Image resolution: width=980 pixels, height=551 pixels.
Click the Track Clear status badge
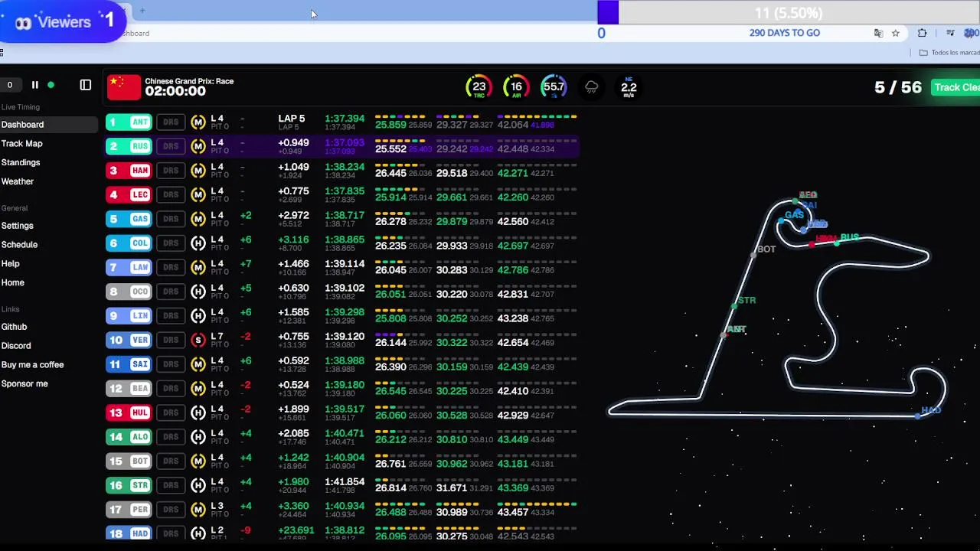[956, 87]
